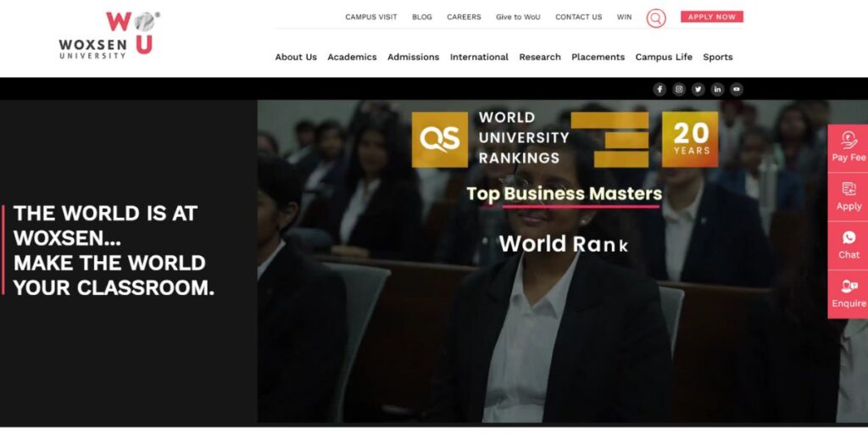
Task: Click the Pay Fee side button
Action: pyautogui.click(x=848, y=147)
